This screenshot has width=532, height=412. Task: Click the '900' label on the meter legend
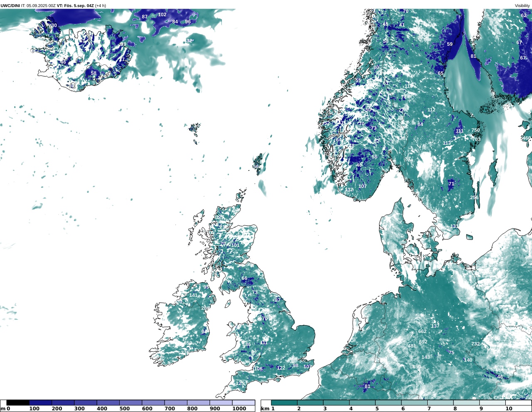coord(214,409)
